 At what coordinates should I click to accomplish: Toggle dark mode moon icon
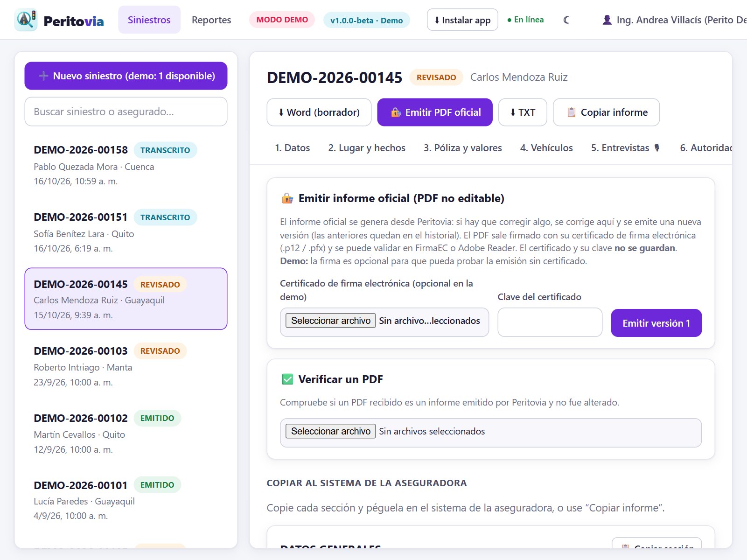(x=566, y=20)
